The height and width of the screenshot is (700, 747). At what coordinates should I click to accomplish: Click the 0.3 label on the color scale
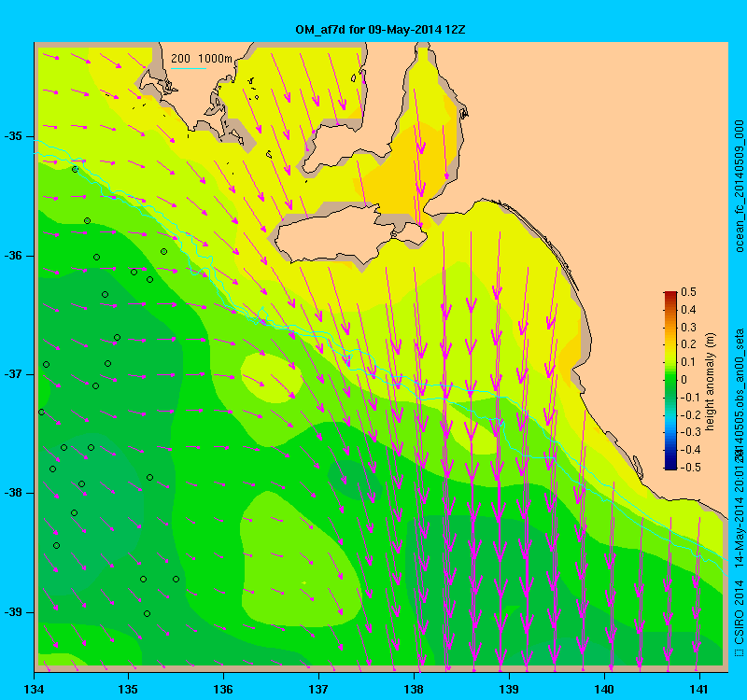[688, 328]
